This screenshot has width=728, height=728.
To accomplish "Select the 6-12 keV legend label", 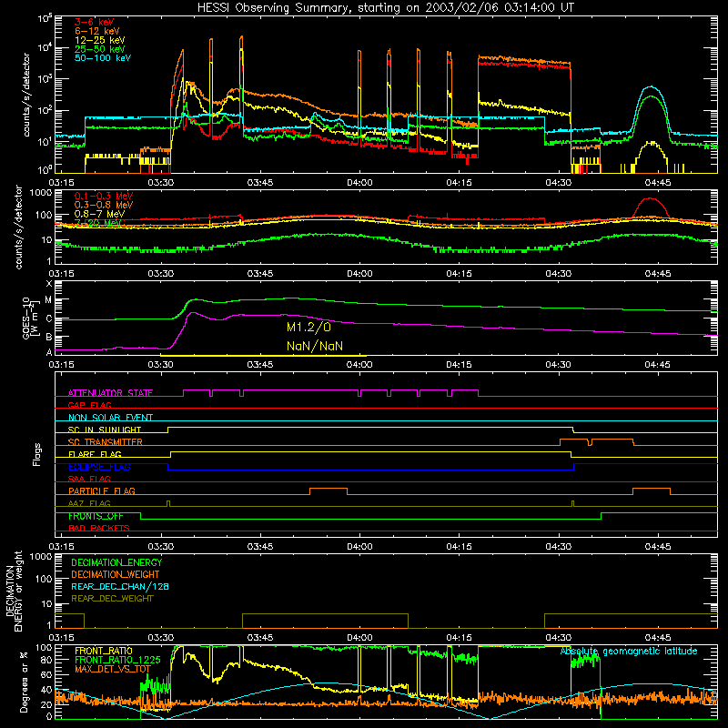I will (97, 31).
